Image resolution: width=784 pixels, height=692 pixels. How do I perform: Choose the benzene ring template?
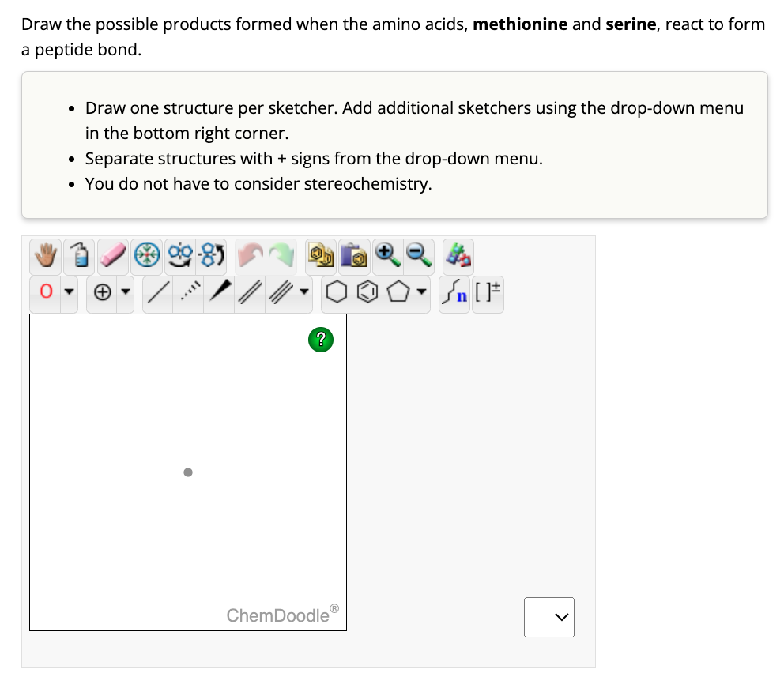[x=366, y=292]
